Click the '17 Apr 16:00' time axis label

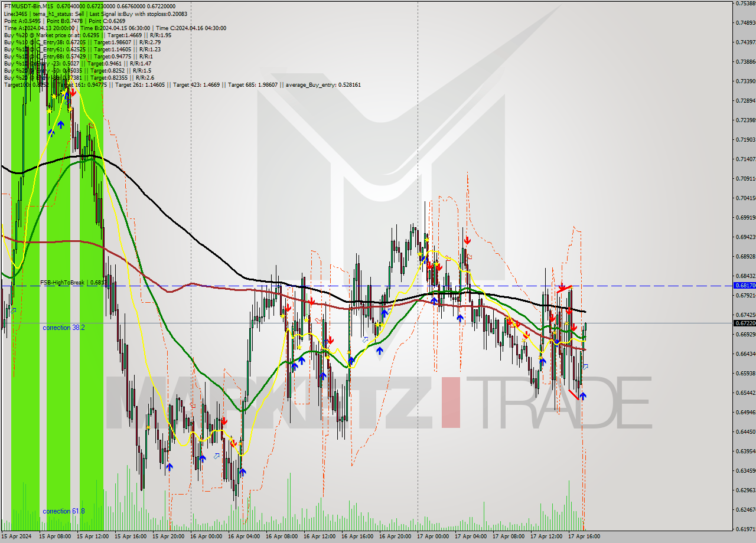tap(584, 537)
